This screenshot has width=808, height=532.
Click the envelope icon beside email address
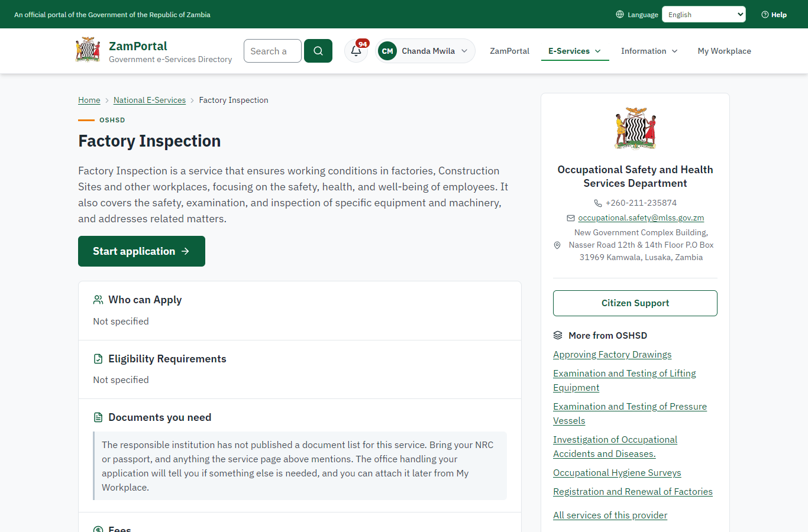571,218
